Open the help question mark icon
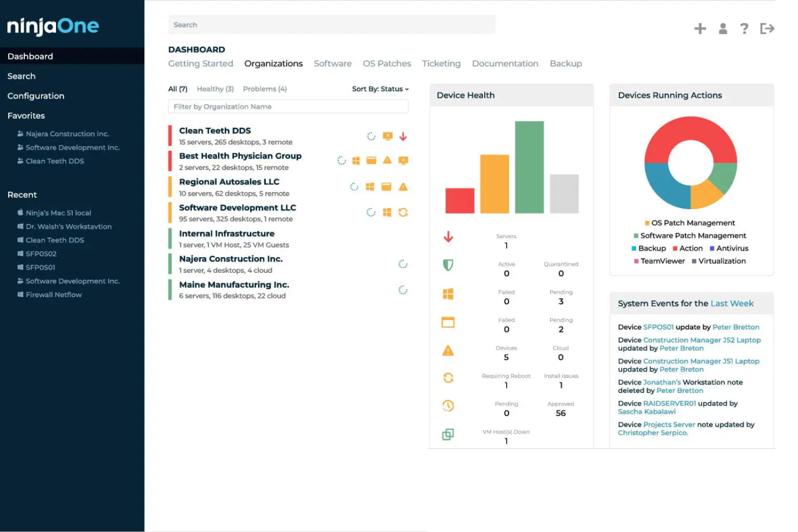This screenshot has width=798, height=532. coord(744,29)
